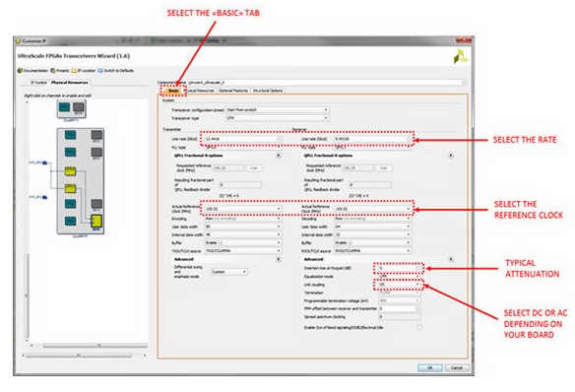Clear the transmitter line rate field icon

(x=280, y=139)
